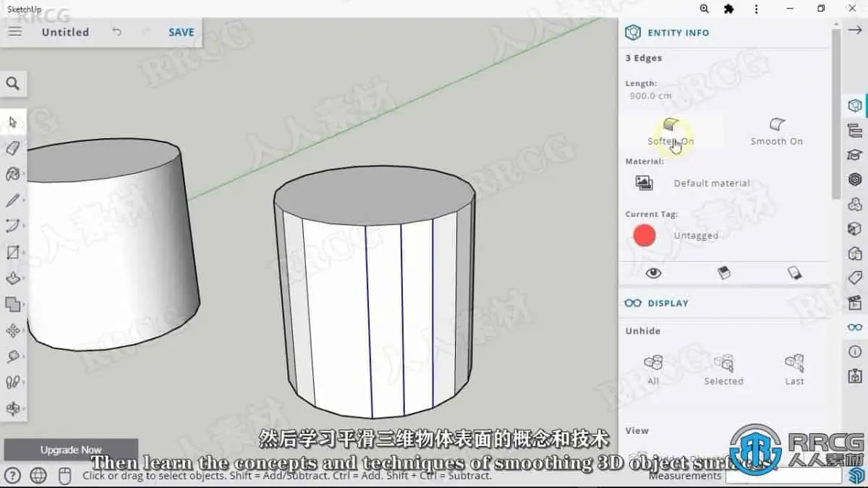Open the Search SketchUp tool

point(13,84)
